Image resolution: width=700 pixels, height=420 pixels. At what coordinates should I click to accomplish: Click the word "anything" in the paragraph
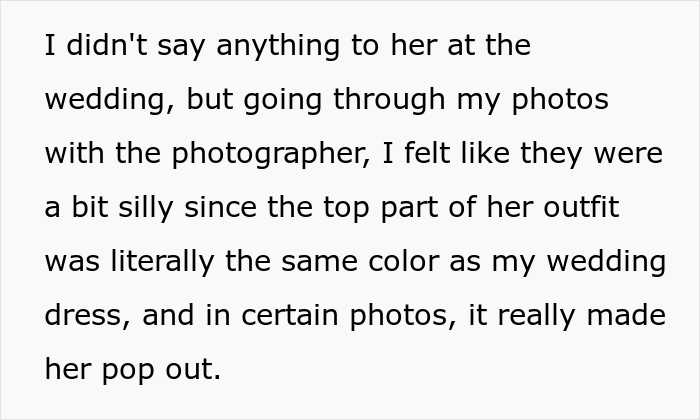[x=278, y=48]
